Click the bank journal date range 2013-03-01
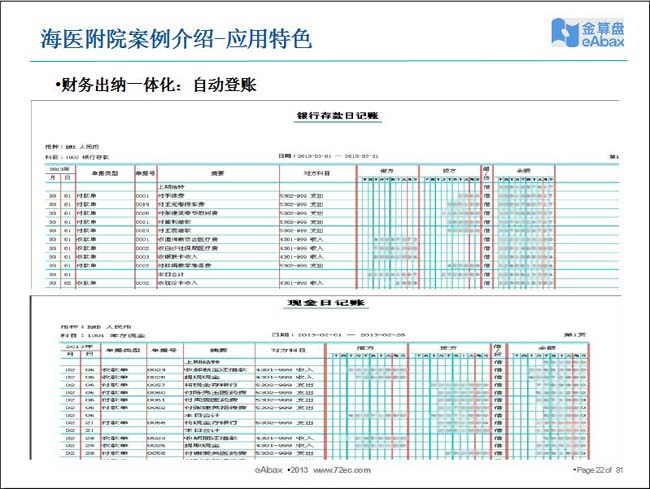This screenshot has width=650, height=489. coord(315,156)
